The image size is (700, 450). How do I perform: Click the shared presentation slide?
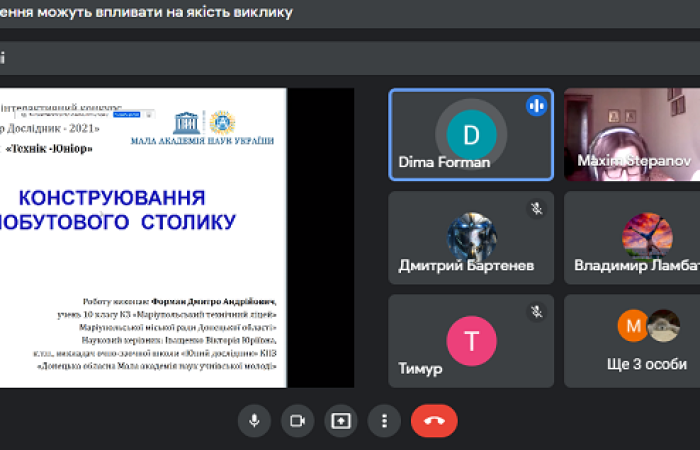(144, 238)
